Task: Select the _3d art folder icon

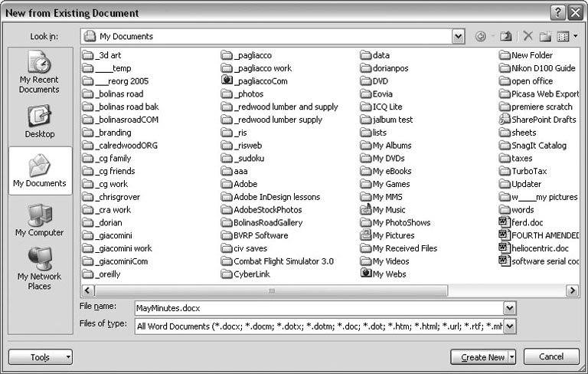Action: pos(88,55)
